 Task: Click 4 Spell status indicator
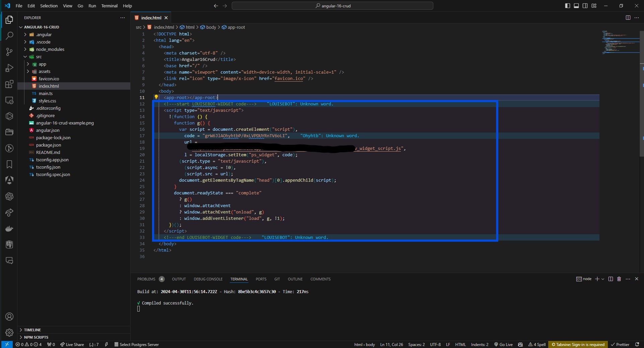click(537, 344)
